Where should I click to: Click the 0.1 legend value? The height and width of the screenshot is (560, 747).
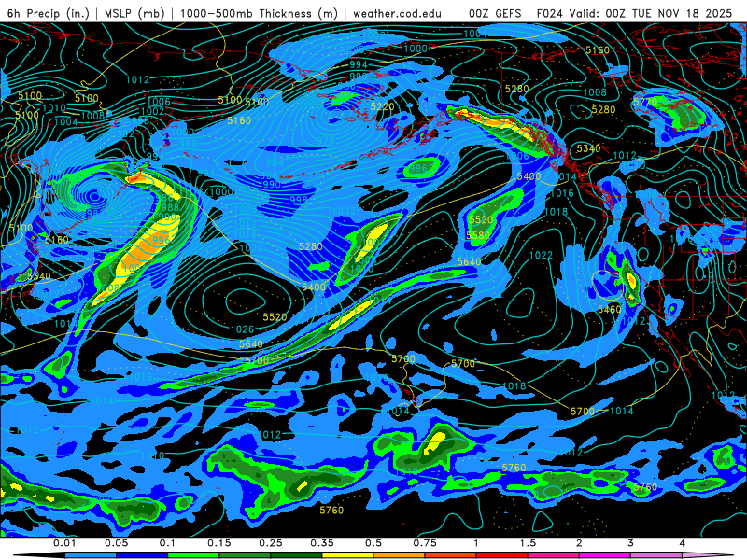tap(168, 543)
